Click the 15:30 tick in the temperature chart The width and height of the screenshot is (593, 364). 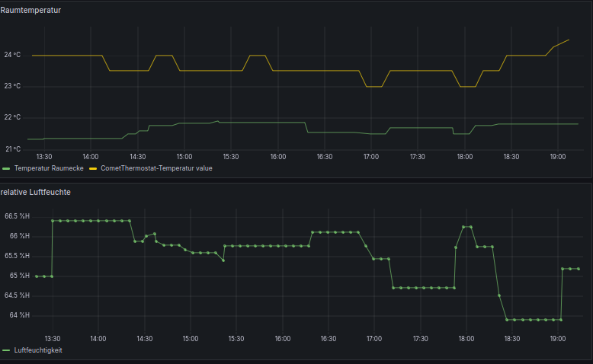231,156
